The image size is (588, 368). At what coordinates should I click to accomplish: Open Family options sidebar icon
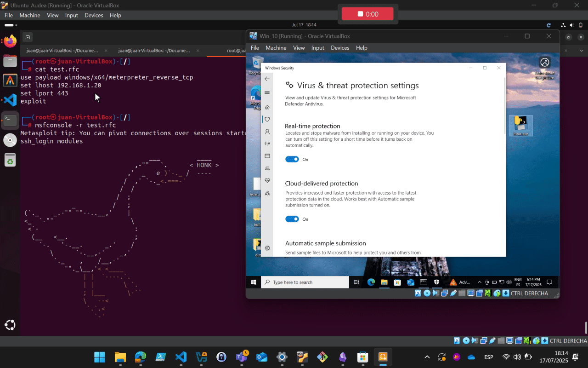click(267, 193)
